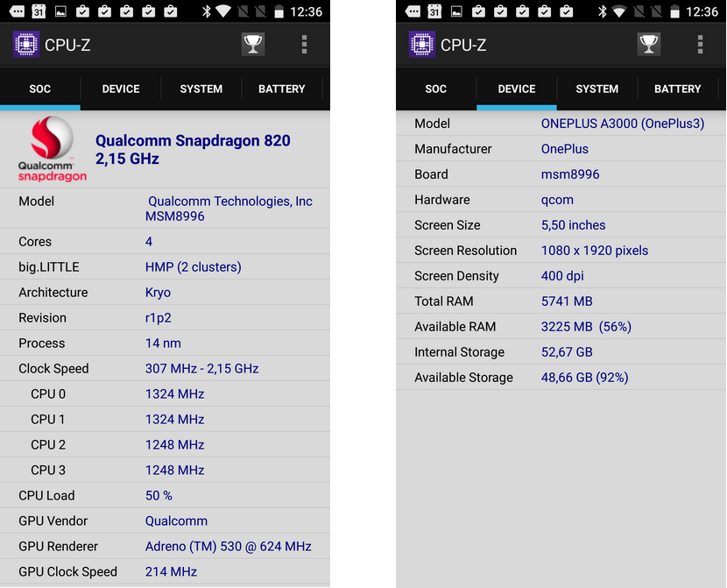
Task: Tap Clock Speed '307 MHz - 2,15 GHz'
Action: click(201, 369)
